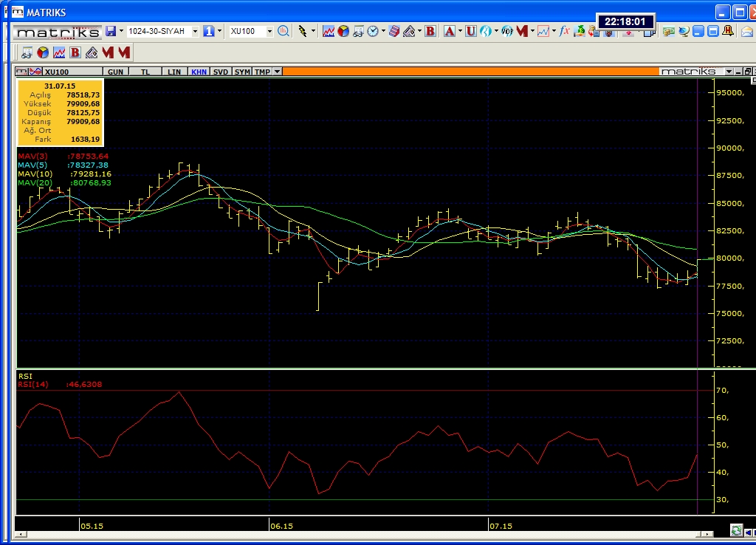Viewport: 756px width, 545px height.
Task: Click the save template floppy disk icon
Action: [111, 31]
